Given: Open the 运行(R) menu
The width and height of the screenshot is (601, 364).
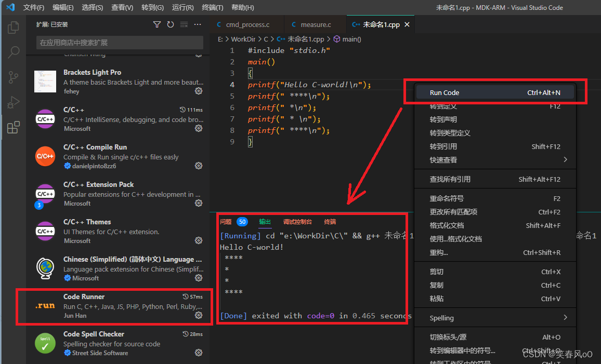Looking at the screenshot, I should (x=183, y=7).
